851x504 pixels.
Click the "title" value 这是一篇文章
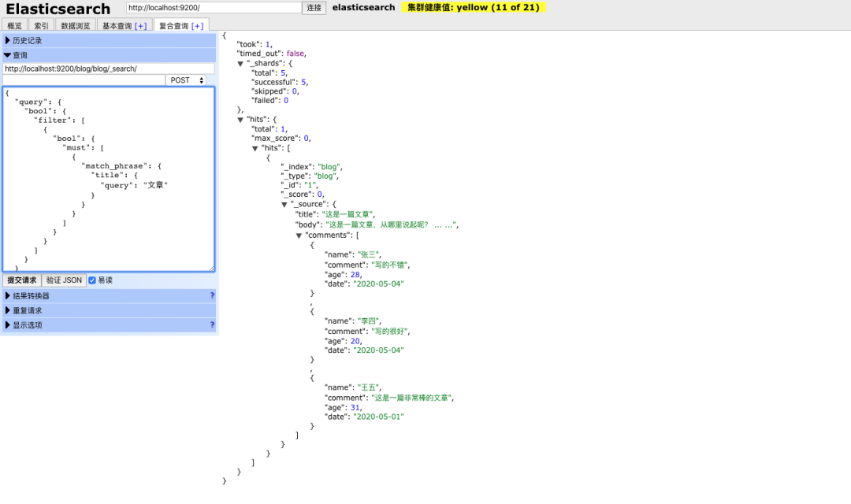(348, 215)
